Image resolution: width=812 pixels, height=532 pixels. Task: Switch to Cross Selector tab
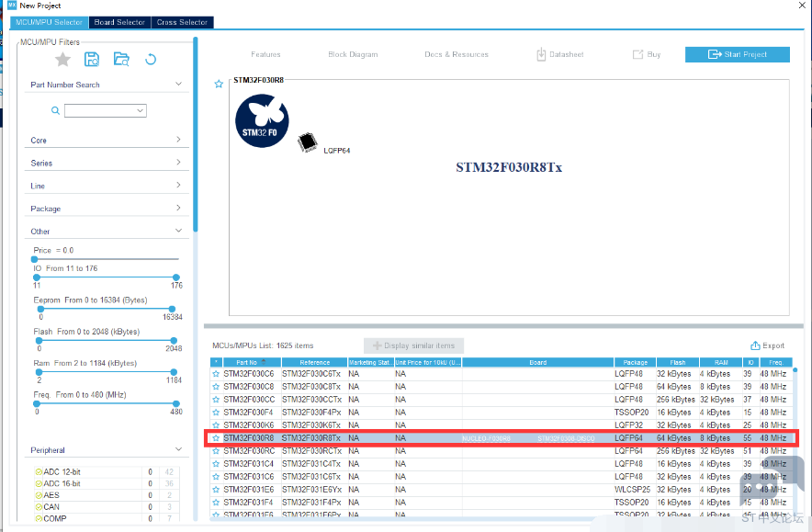pyautogui.click(x=182, y=22)
